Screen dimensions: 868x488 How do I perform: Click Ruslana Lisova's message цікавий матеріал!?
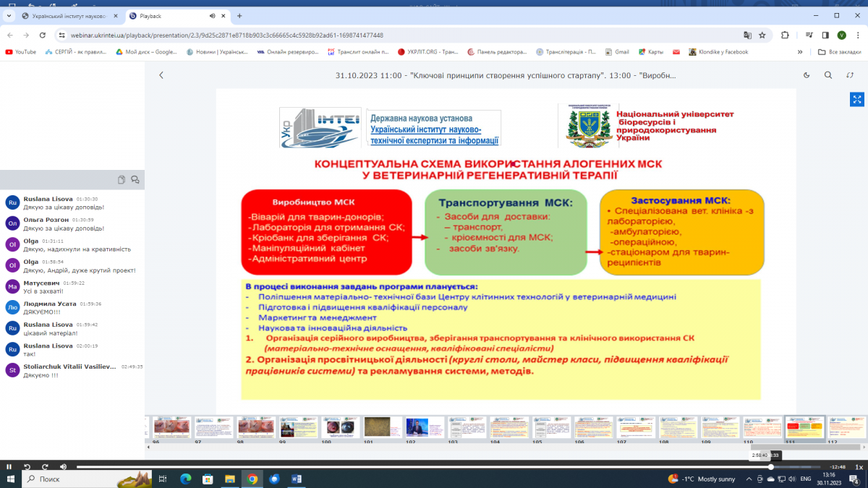coord(51,333)
